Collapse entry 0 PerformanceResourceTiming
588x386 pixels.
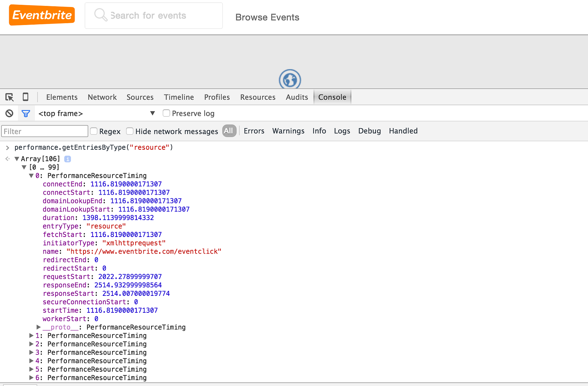pyautogui.click(x=31, y=176)
